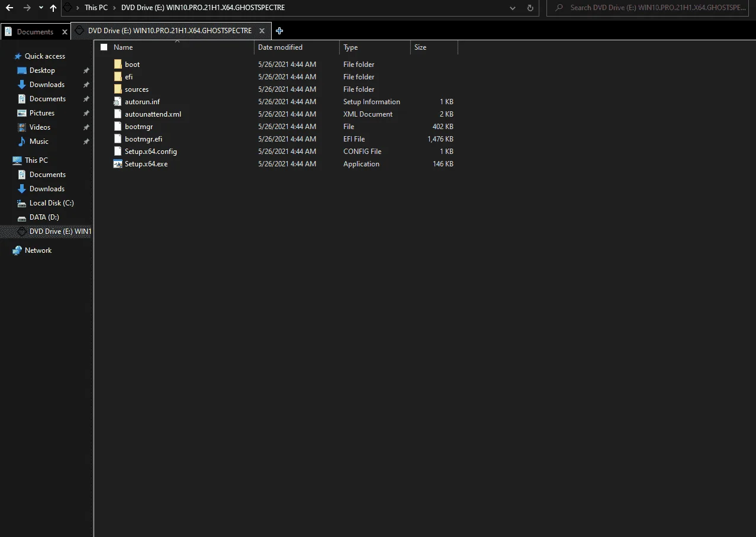Click the autounattend.xml file icon

pos(117,114)
